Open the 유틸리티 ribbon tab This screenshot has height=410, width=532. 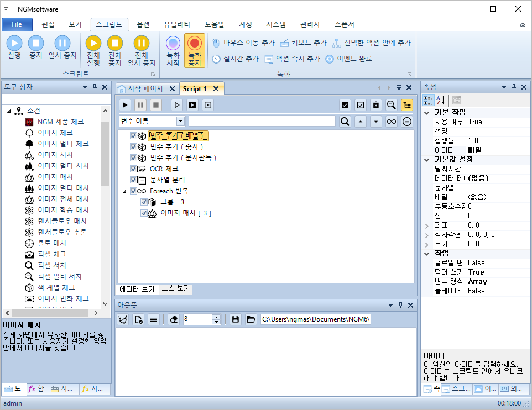click(177, 24)
